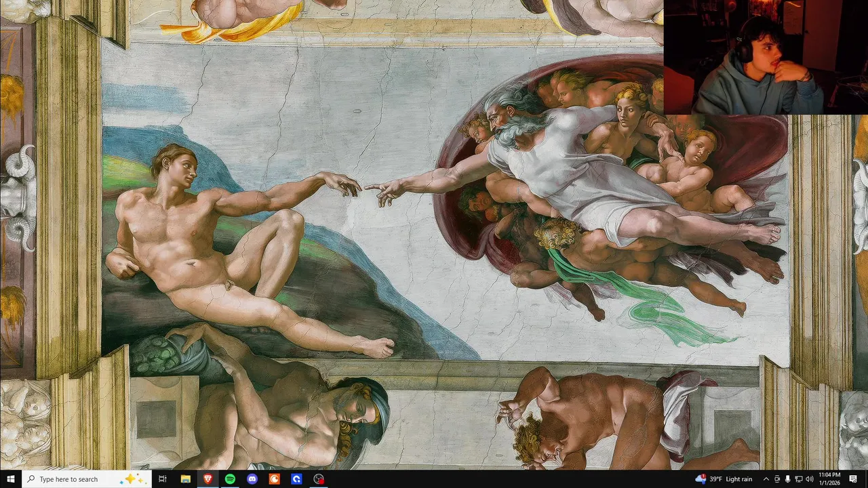
Task: Click the search highlights sparkle icon
Action: click(x=133, y=479)
